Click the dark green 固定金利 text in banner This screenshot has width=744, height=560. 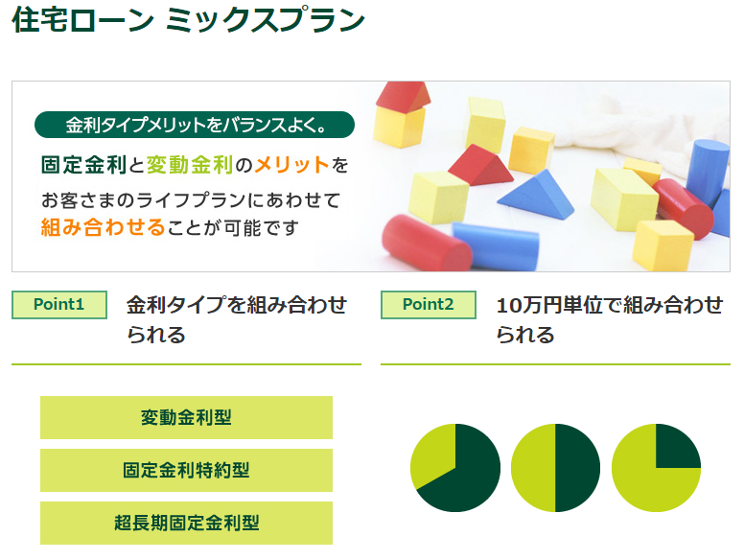click(x=84, y=165)
